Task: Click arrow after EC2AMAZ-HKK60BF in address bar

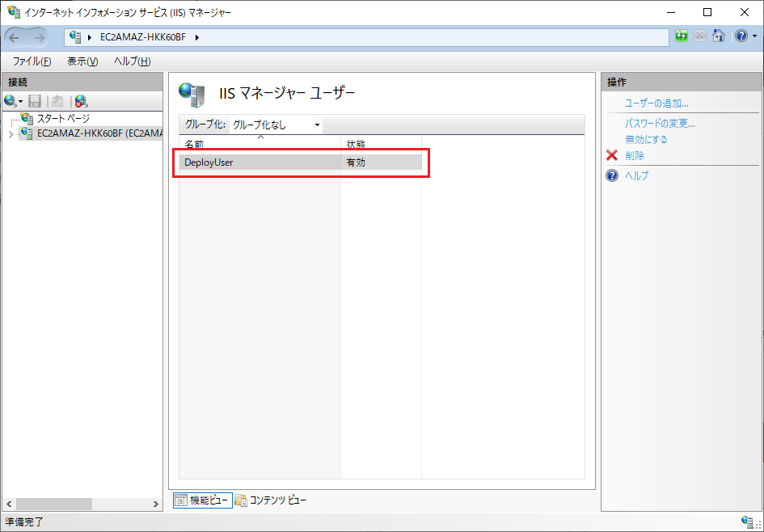Action: [x=196, y=37]
